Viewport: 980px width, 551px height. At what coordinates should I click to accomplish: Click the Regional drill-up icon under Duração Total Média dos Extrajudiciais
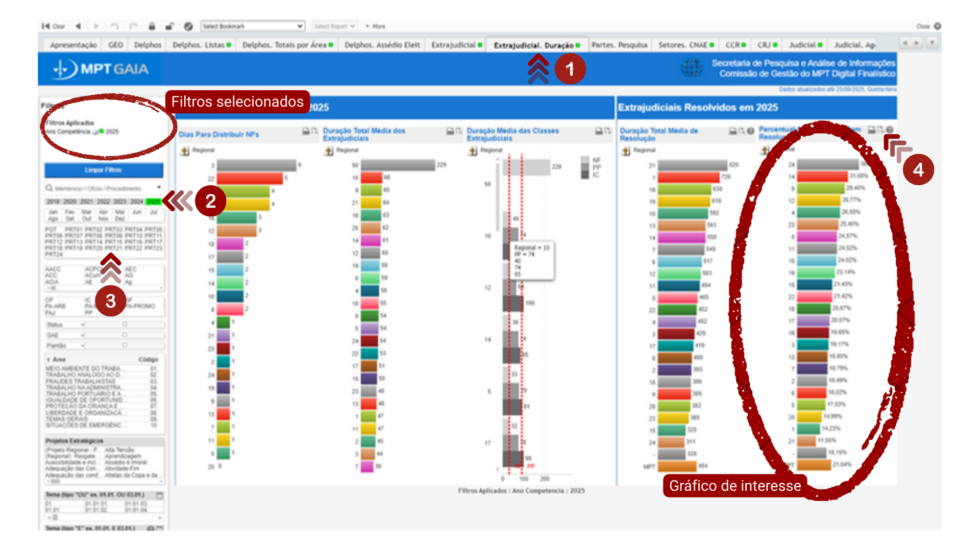(329, 151)
